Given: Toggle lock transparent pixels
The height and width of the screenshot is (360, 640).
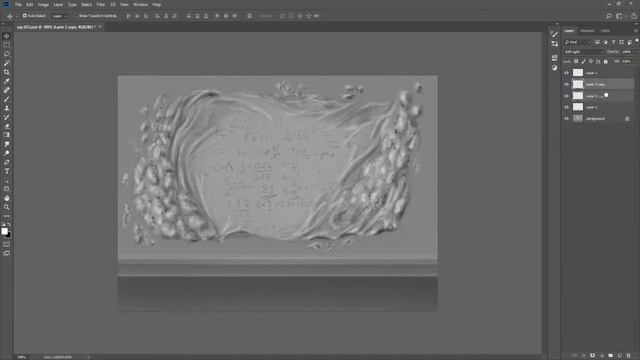Looking at the screenshot, I should click(x=576, y=61).
